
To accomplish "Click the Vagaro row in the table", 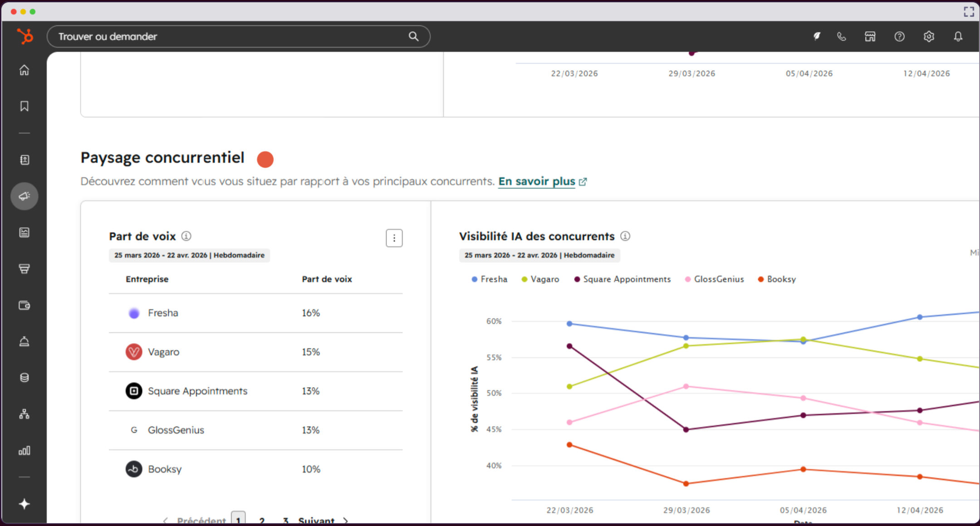I will click(x=256, y=352).
